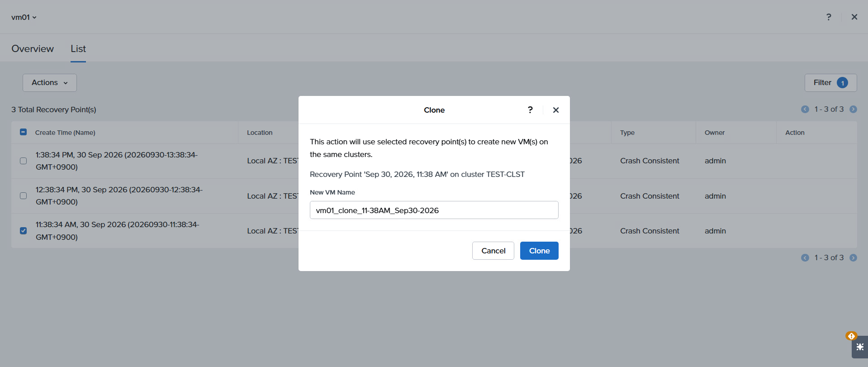868x367 pixels.
Task: Select the 12:38:34 PM recovery point checkbox
Action: [x=24, y=196]
